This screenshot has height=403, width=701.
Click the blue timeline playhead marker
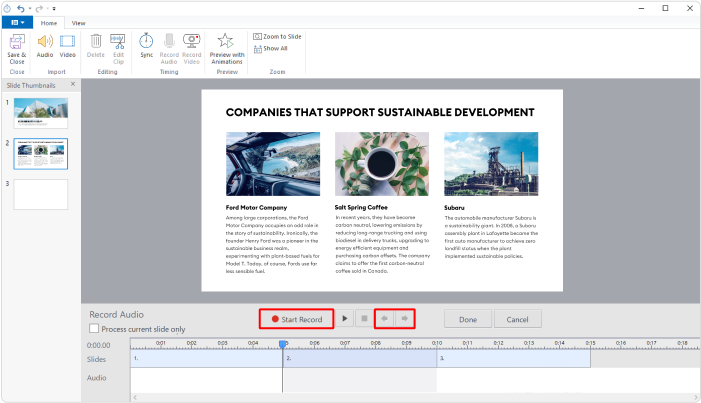click(283, 344)
